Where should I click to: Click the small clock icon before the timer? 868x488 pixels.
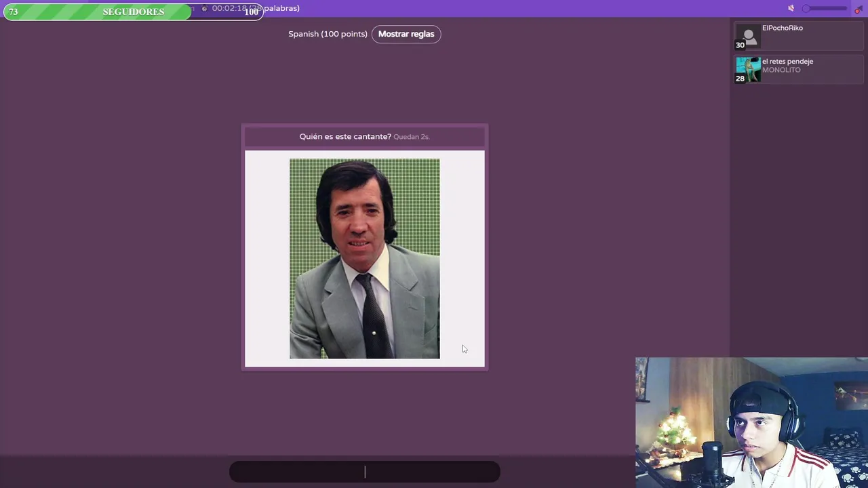tap(204, 9)
